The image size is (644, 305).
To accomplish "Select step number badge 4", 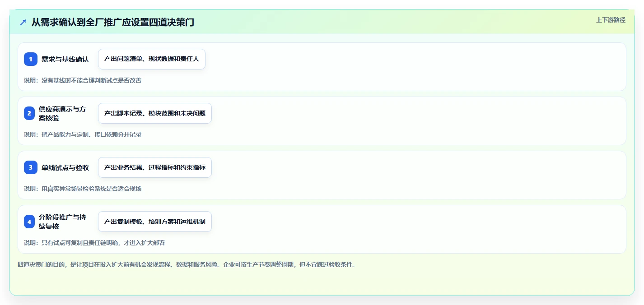I will pyautogui.click(x=29, y=222).
